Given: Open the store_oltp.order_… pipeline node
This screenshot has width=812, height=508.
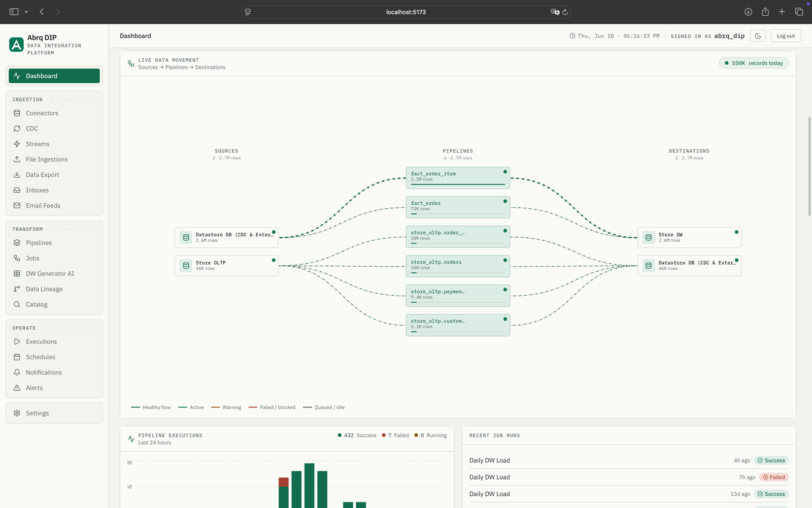Looking at the screenshot, I should (x=458, y=237).
